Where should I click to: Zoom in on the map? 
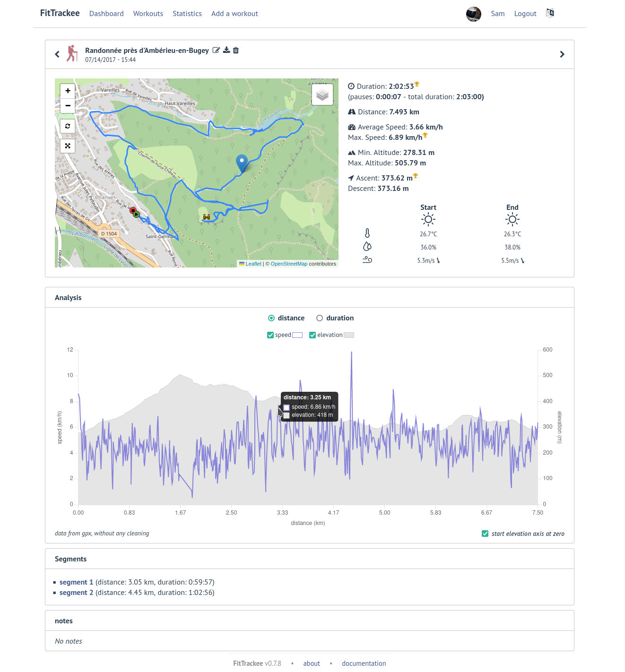point(68,91)
